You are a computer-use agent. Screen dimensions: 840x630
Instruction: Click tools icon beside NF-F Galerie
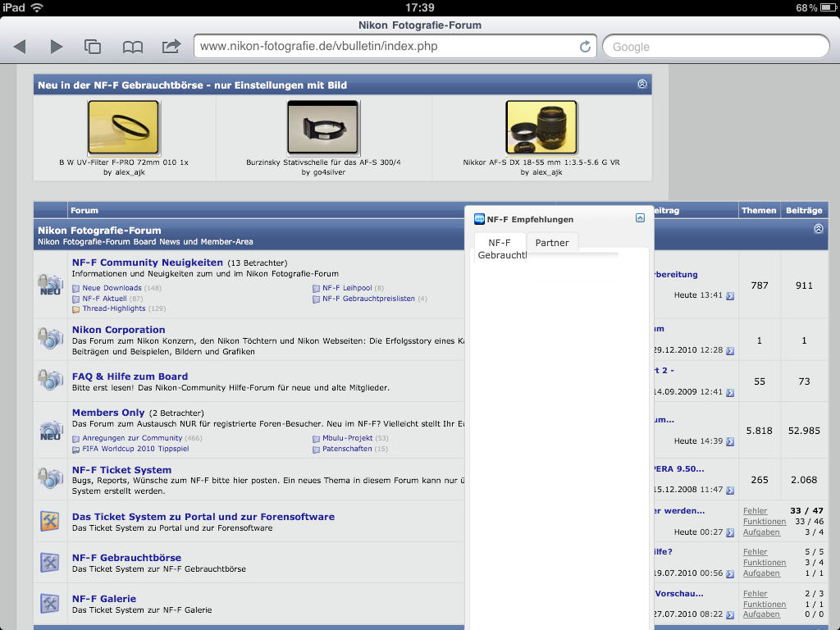(x=50, y=604)
